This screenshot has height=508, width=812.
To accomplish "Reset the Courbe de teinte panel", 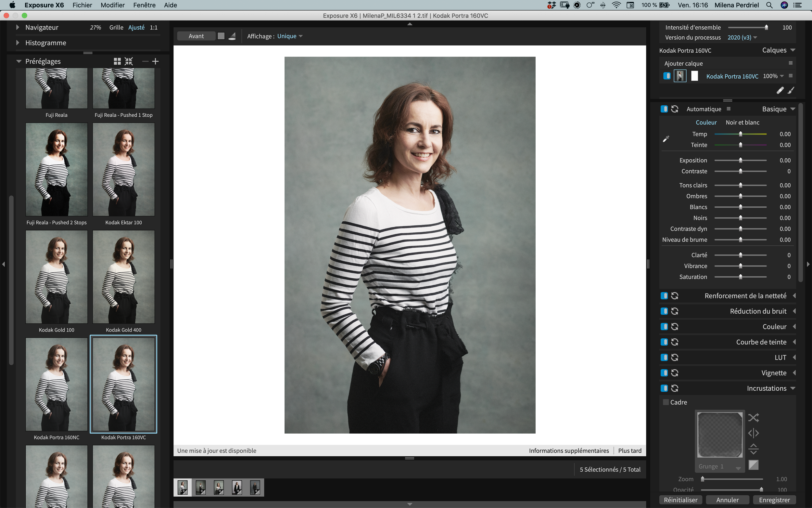I will (674, 342).
